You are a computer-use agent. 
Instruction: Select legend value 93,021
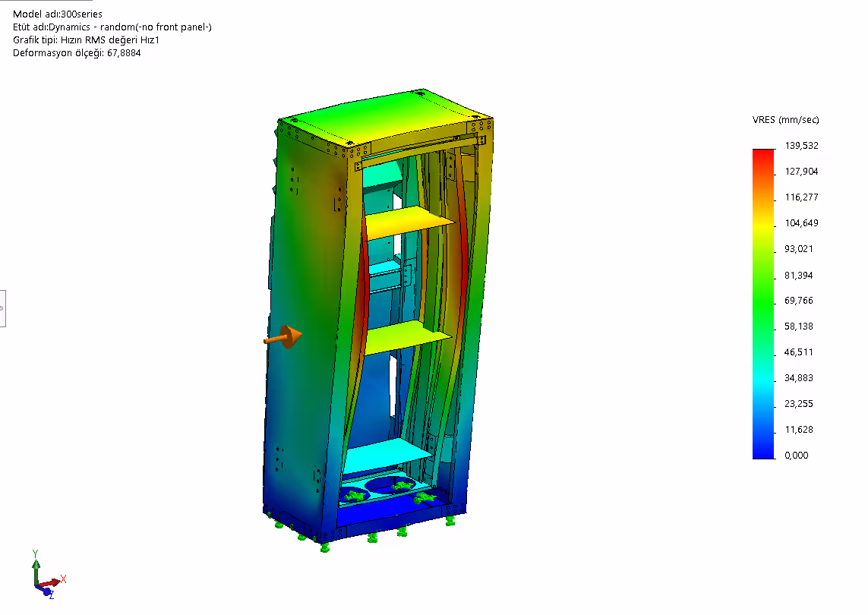coord(799,249)
